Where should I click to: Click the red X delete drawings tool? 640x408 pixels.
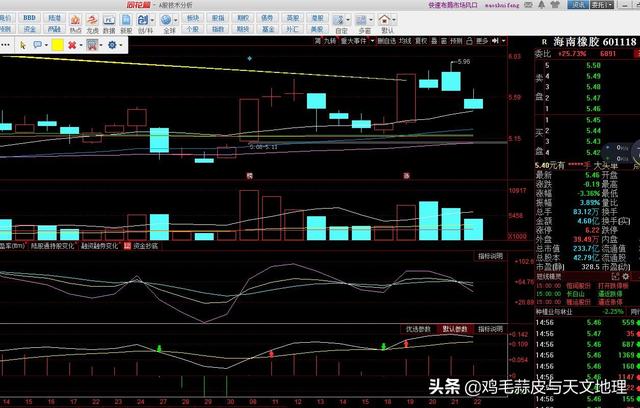tap(72, 45)
